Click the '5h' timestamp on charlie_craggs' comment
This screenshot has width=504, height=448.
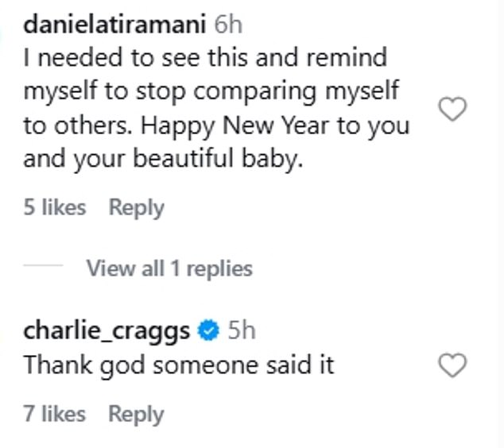(x=241, y=330)
